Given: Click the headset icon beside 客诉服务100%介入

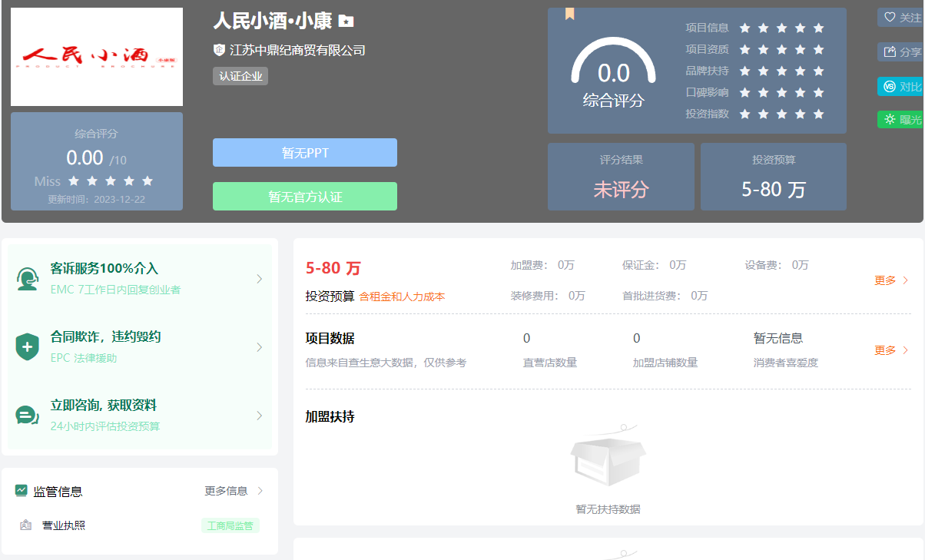Looking at the screenshot, I should coord(28,279).
